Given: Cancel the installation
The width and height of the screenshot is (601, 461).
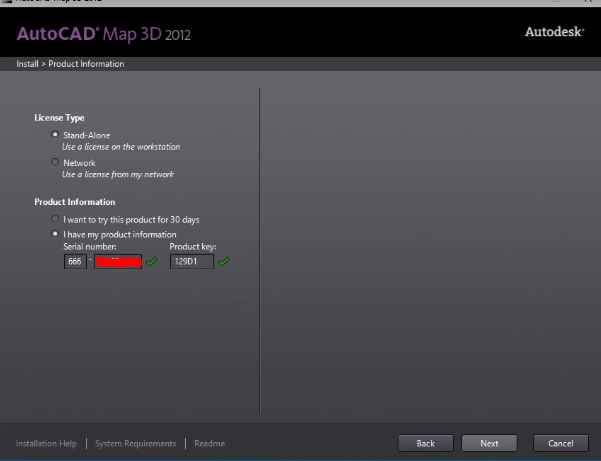Looking at the screenshot, I should (x=561, y=443).
